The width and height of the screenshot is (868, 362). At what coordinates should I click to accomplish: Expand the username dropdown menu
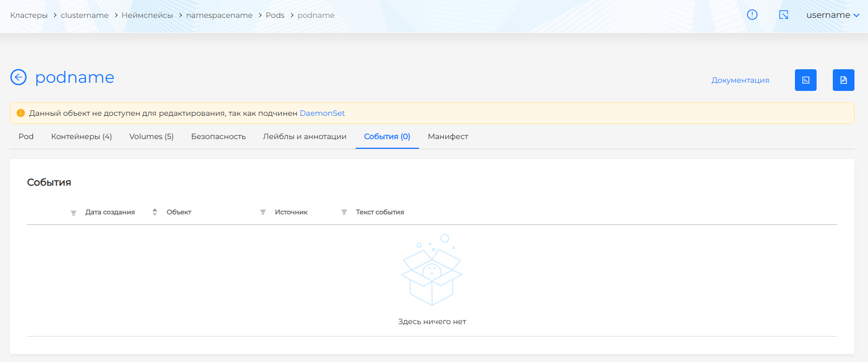pyautogui.click(x=832, y=15)
